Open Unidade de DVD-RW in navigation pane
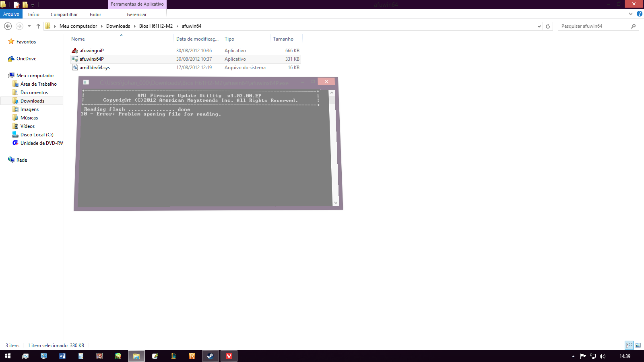Viewport: 644px width, 362px height. coord(41,143)
